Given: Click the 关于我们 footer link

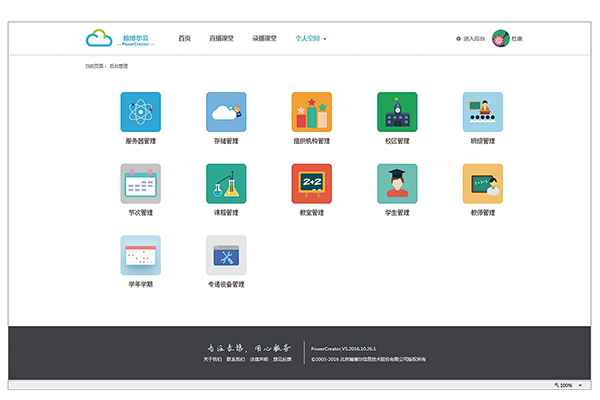Looking at the screenshot, I should pos(213,358).
